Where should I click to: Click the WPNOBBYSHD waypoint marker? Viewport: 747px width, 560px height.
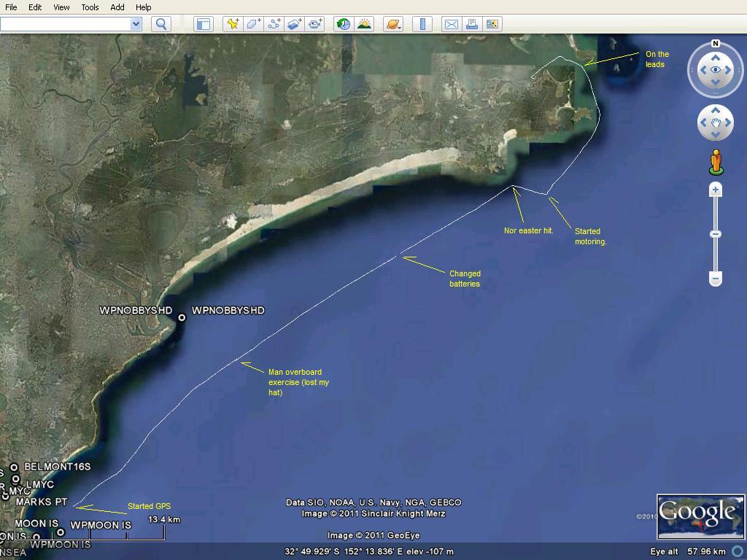182,318
